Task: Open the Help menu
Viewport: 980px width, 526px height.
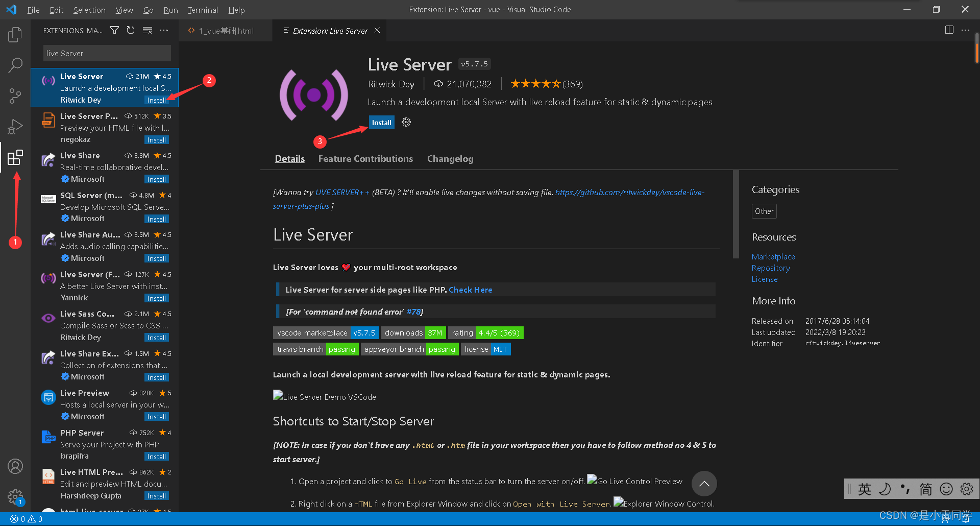Action: coord(236,10)
